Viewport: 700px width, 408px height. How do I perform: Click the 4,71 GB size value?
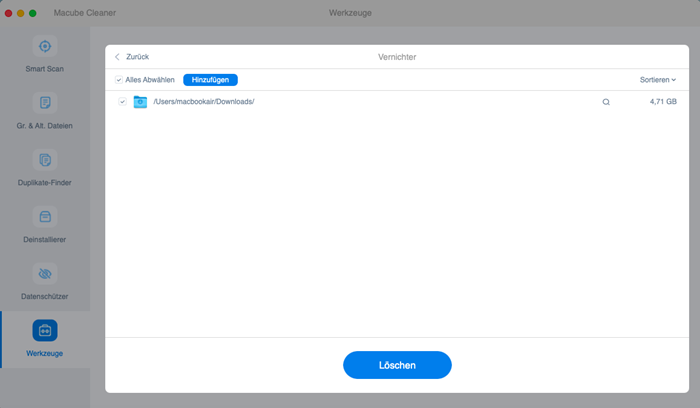[x=663, y=102]
